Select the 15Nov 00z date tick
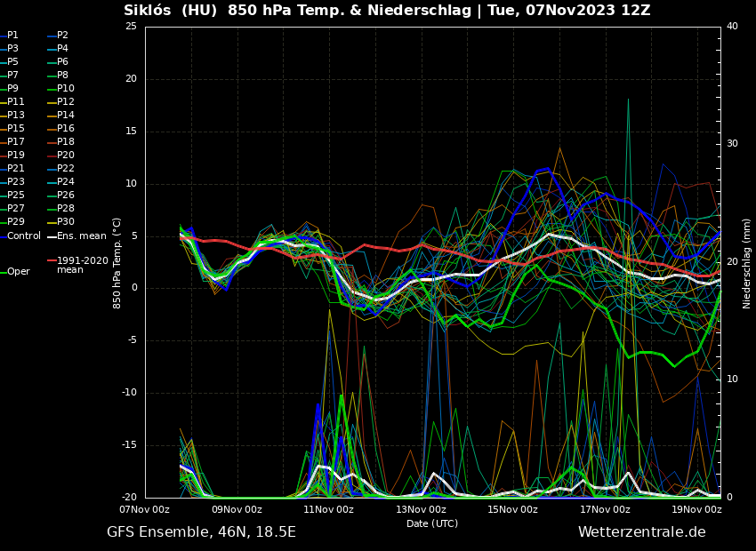Image resolution: width=756 pixels, height=551 pixels. pos(512,509)
